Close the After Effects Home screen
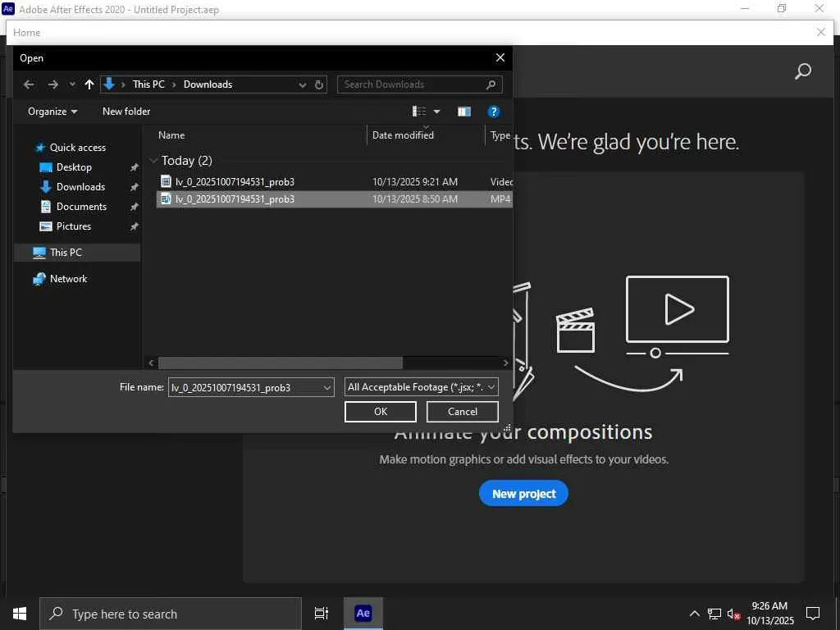This screenshot has width=840, height=630. 820,32
